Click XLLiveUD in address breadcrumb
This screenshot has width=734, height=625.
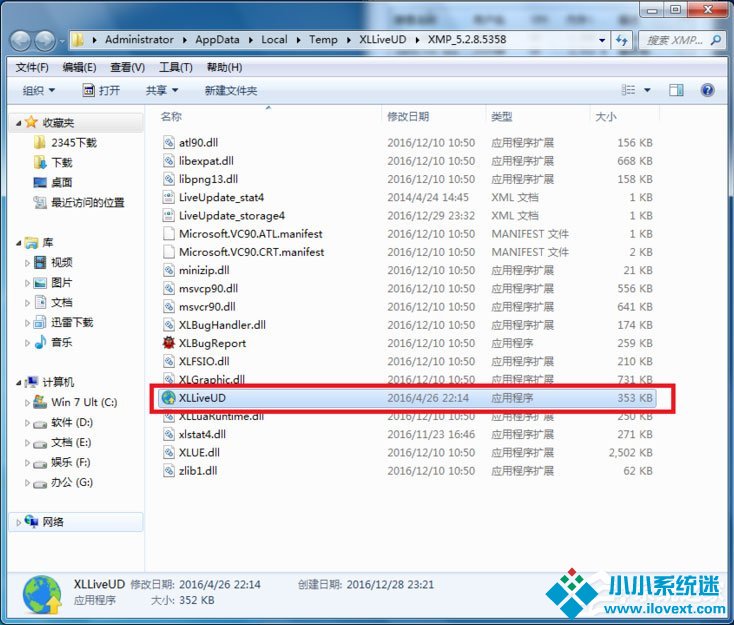coord(382,40)
